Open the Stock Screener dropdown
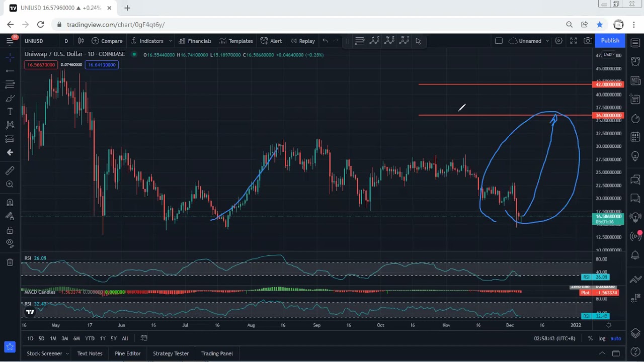 (x=48, y=353)
